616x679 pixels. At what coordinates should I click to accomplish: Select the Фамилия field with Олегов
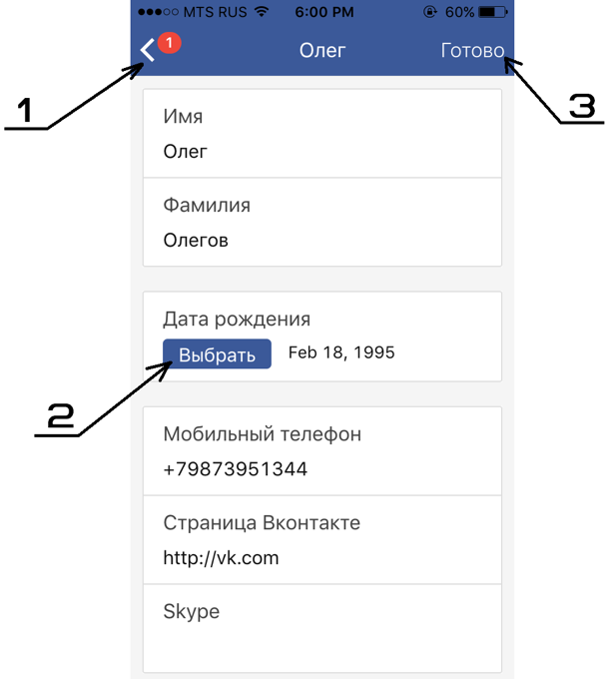pyautogui.click(x=322, y=222)
